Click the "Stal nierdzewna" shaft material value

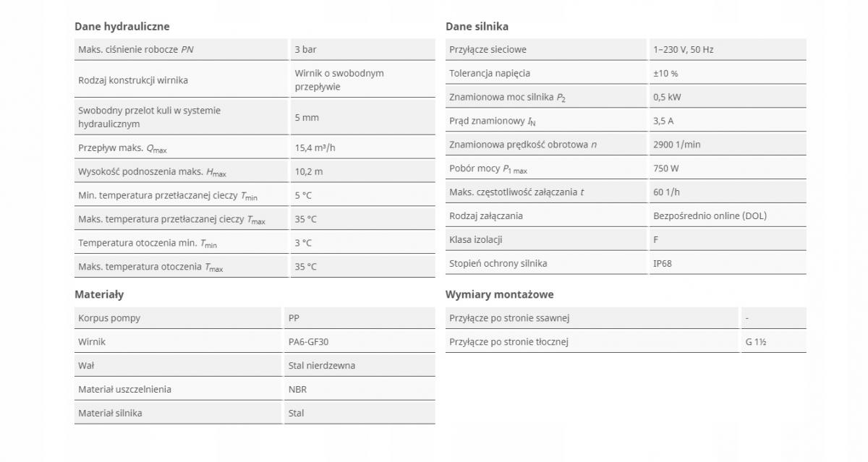(x=321, y=366)
